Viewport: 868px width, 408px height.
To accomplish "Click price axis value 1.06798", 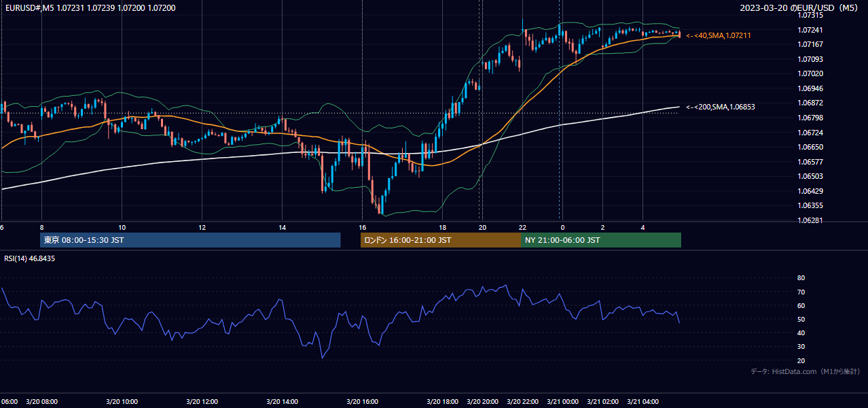I will click(810, 118).
